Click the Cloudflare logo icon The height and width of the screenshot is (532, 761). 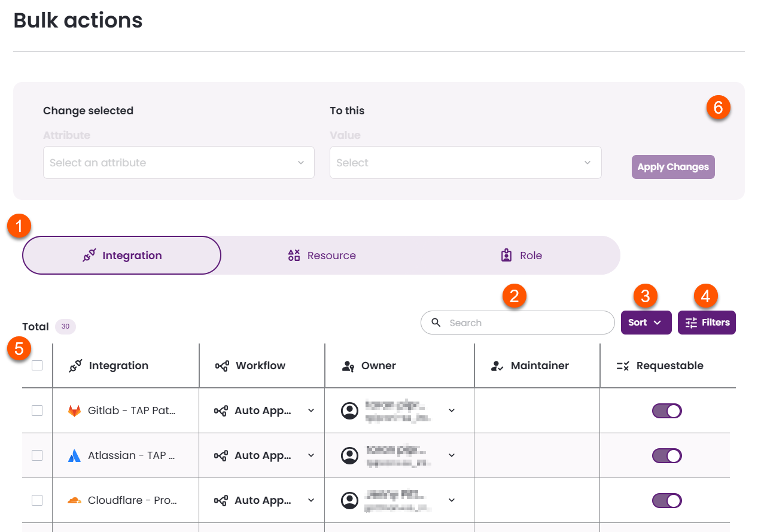[74, 500]
